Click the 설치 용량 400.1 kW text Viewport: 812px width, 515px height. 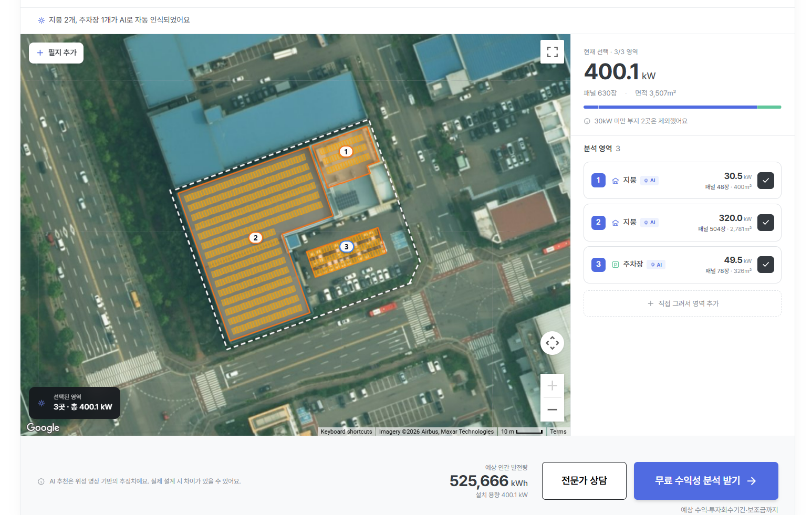click(502, 495)
